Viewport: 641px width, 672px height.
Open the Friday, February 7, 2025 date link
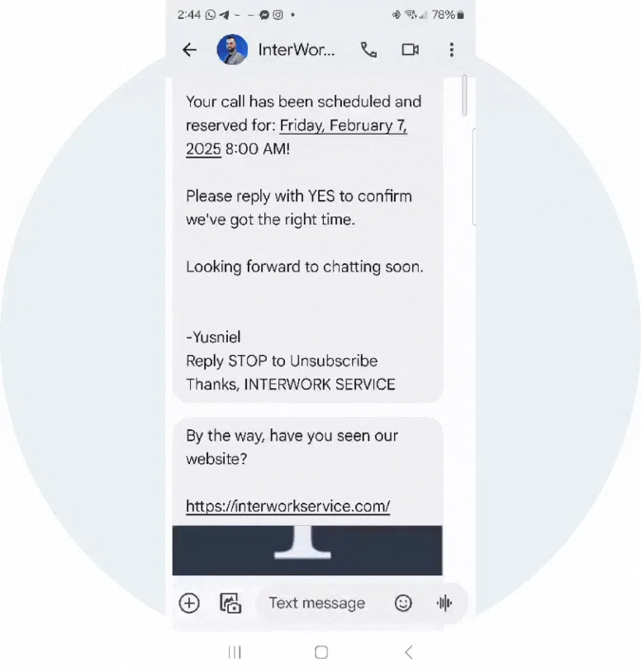(297, 137)
